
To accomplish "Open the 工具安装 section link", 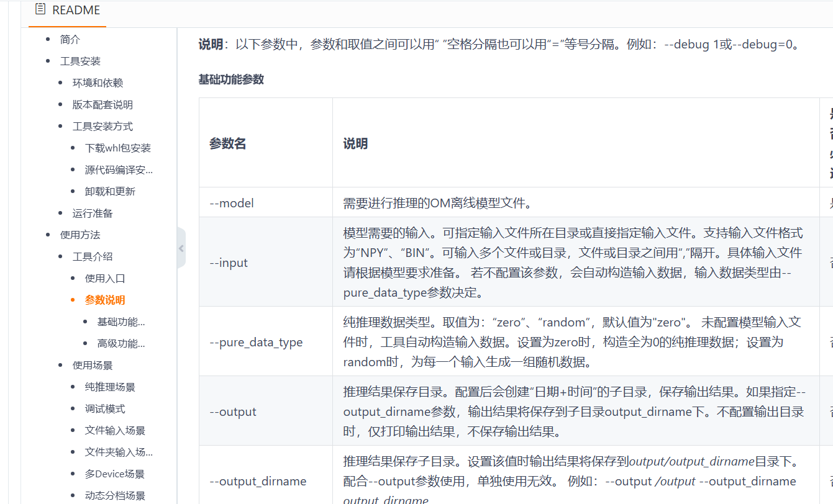I will click(80, 61).
